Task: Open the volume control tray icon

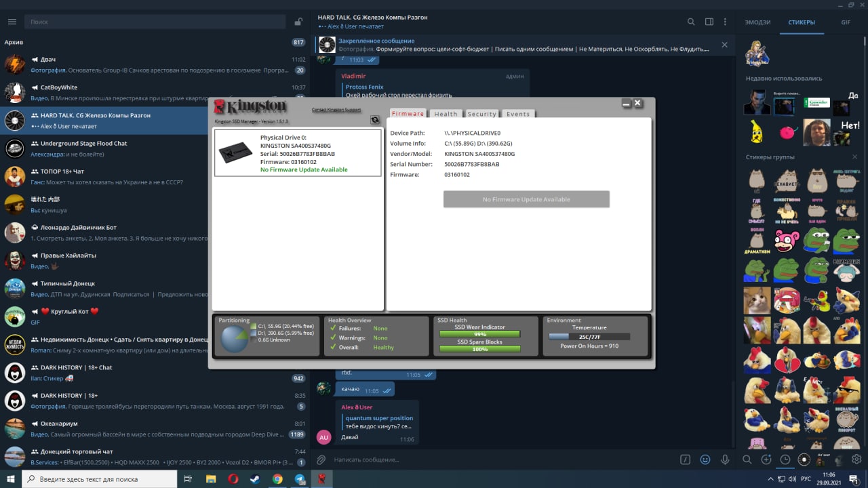Action: click(791, 479)
